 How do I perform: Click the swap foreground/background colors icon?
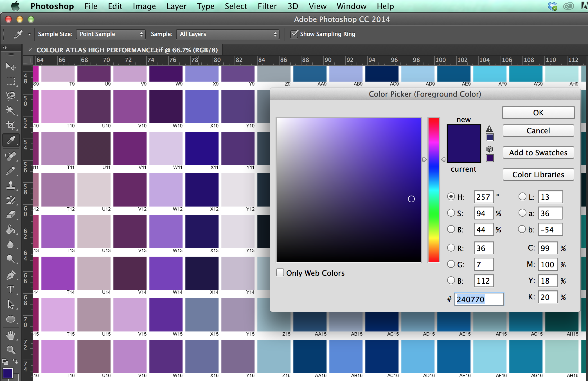[15, 361]
